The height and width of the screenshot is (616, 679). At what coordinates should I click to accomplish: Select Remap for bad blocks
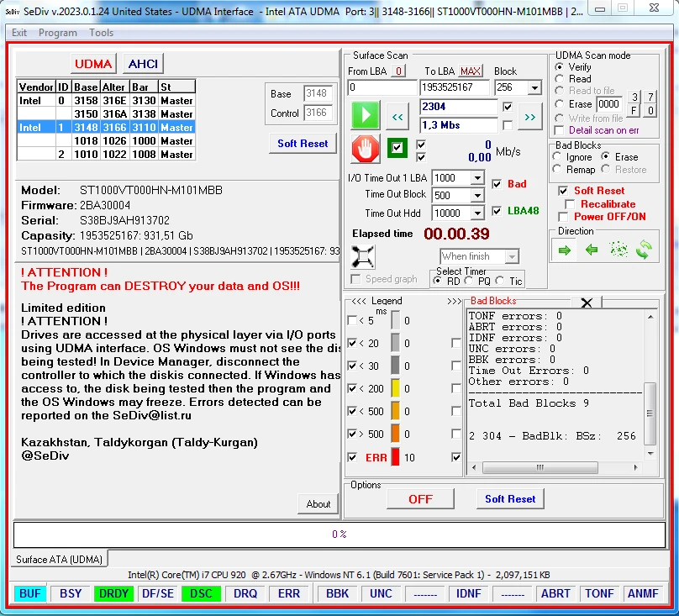(x=557, y=170)
